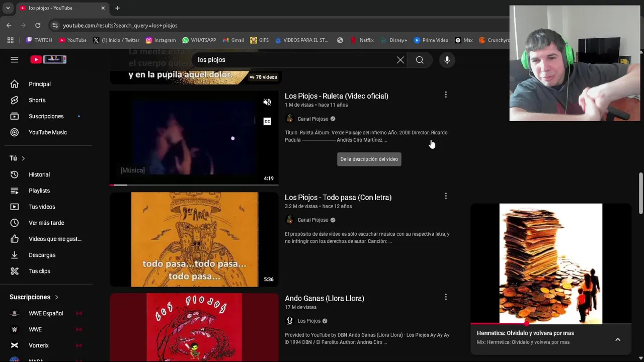The image size is (644, 362).
Task: Open the Max bookmark
Action: coord(464,40)
